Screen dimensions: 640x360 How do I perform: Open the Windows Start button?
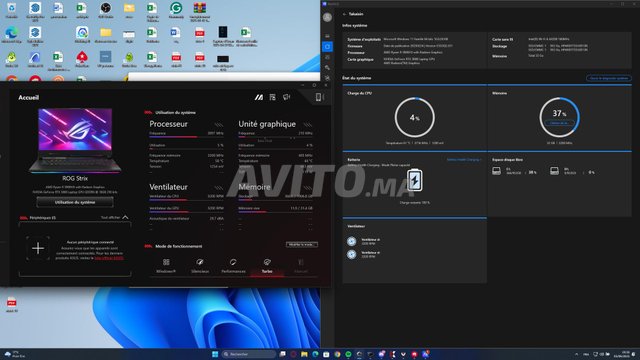(215, 354)
